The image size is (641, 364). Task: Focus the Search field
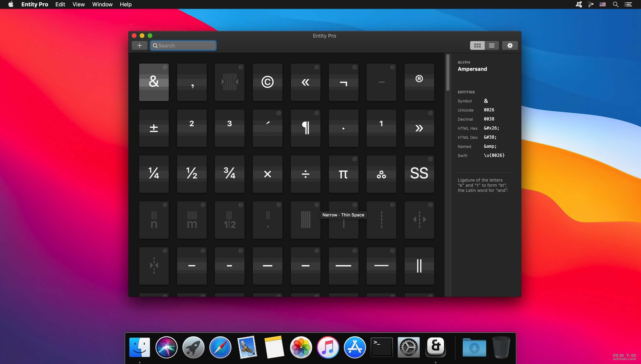tap(183, 45)
